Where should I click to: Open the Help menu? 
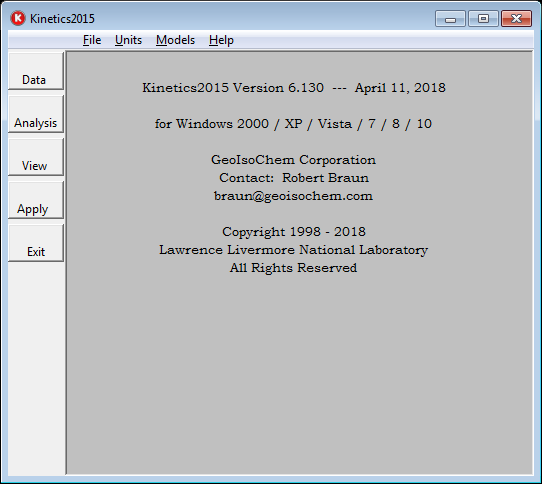(x=221, y=40)
